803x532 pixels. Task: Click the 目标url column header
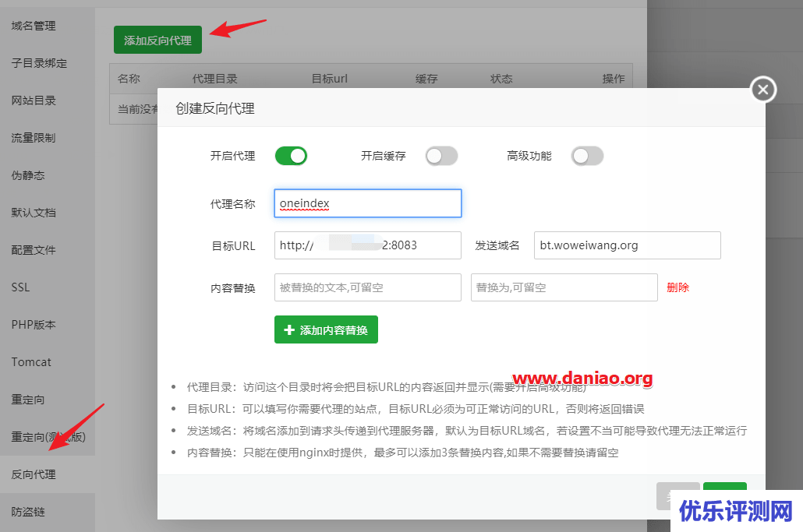329,78
